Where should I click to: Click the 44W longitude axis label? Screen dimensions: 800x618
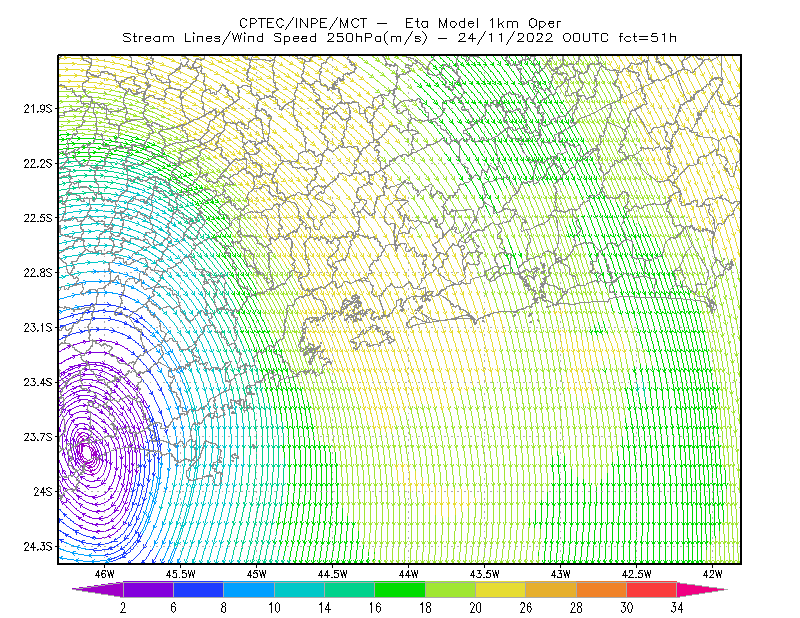click(409, 574)
